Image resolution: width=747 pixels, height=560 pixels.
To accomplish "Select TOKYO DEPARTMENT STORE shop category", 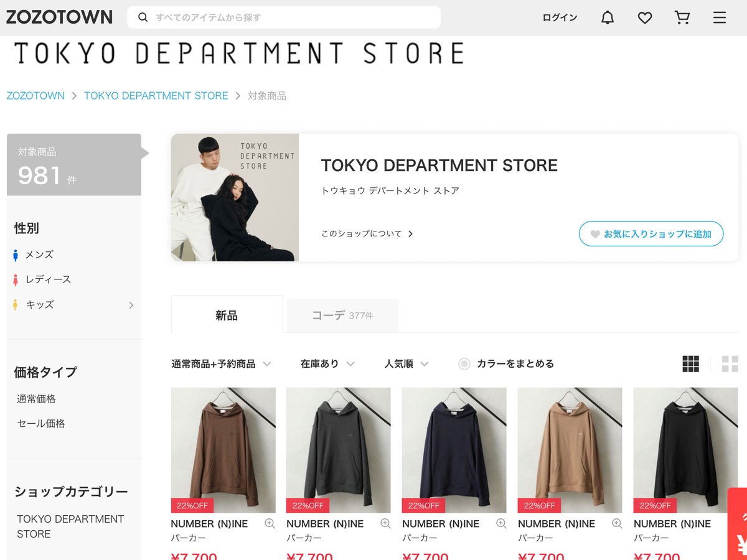I will [x=70, y=526].
